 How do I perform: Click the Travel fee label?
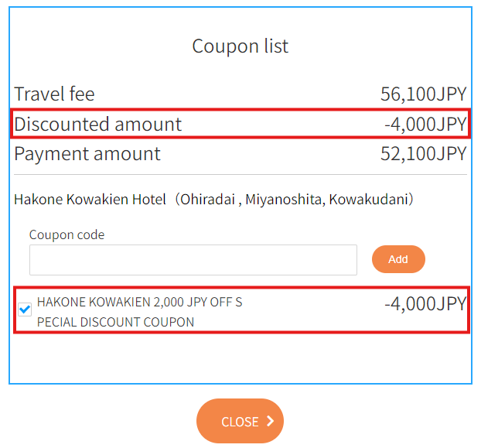point(54,94)
